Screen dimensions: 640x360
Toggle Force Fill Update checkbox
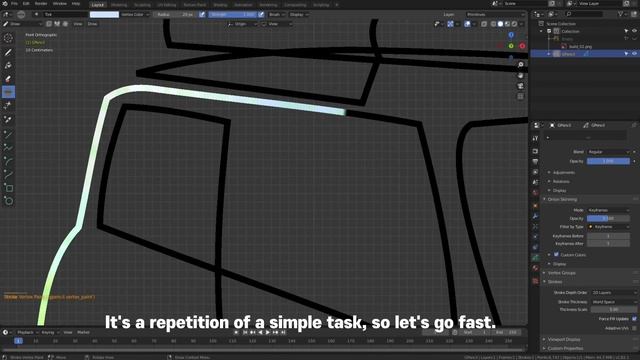(634, 319)
